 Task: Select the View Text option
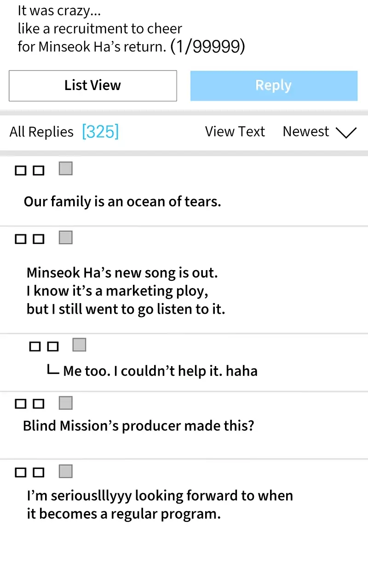(x=235, y=132)
